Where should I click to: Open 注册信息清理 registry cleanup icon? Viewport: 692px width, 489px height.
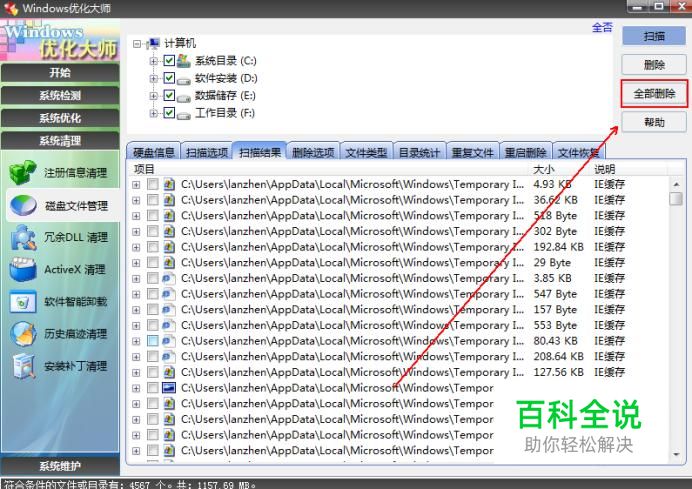[22, 173]
